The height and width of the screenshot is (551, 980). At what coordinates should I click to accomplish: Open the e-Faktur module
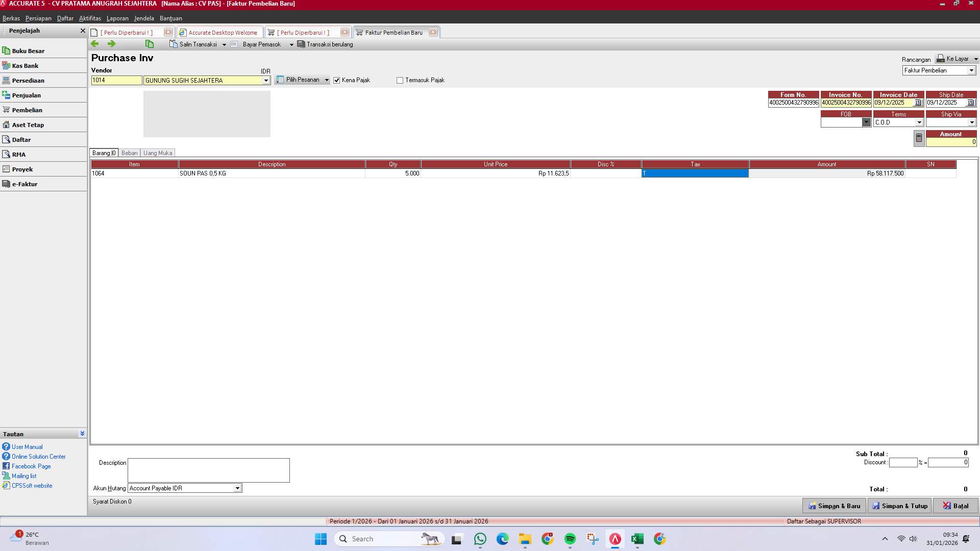pos(25,184)
